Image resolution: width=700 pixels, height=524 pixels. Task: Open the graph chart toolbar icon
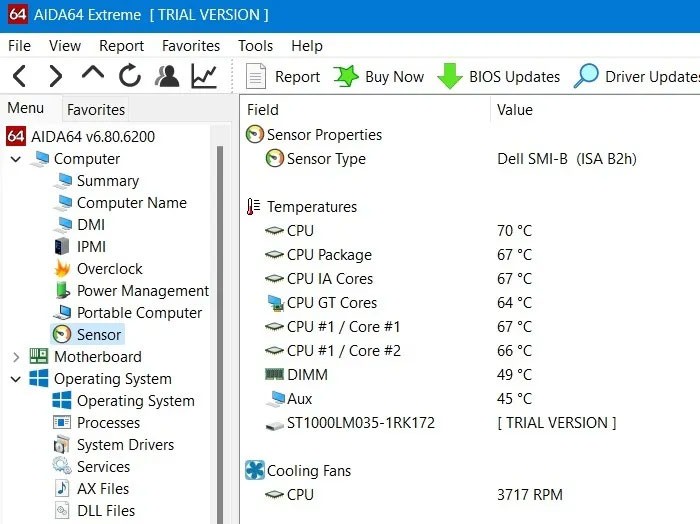point(204,76)
